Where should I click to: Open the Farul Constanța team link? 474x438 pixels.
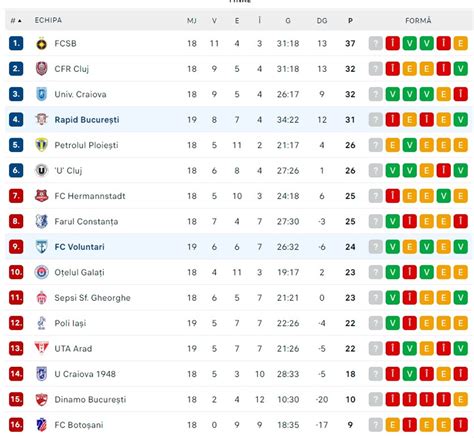point(86,222)
